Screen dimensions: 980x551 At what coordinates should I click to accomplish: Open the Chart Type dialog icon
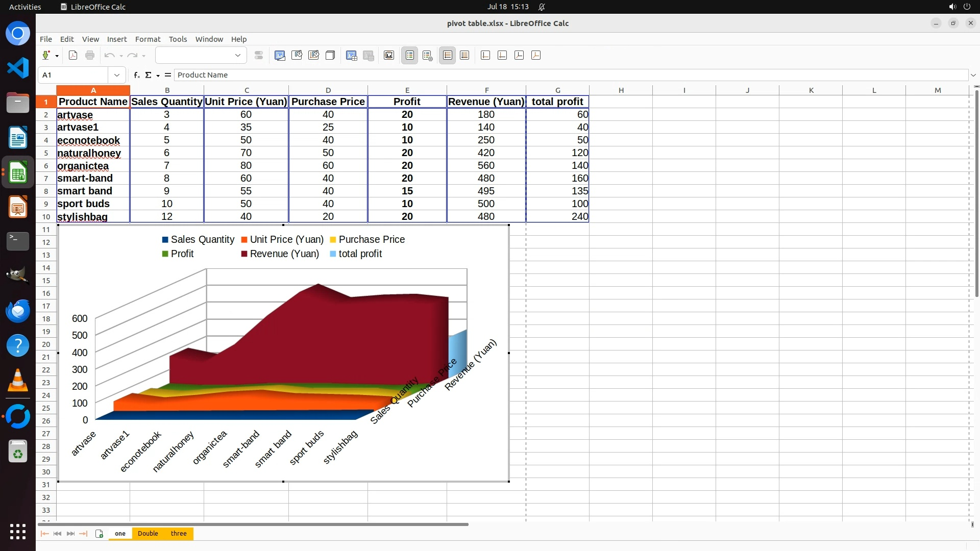(x=280, y=55)
